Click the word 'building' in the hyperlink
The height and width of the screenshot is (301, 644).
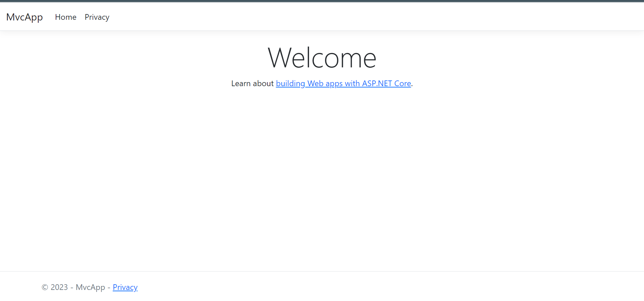(290, 83)
